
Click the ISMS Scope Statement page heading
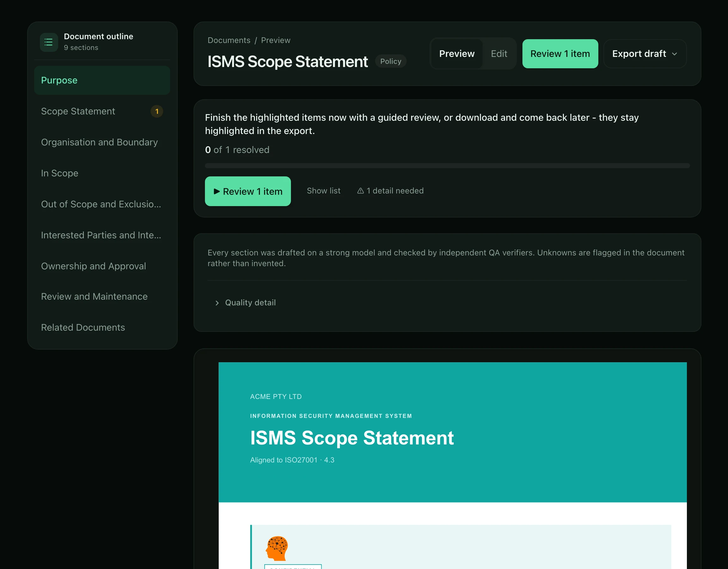tap(287, 62)
